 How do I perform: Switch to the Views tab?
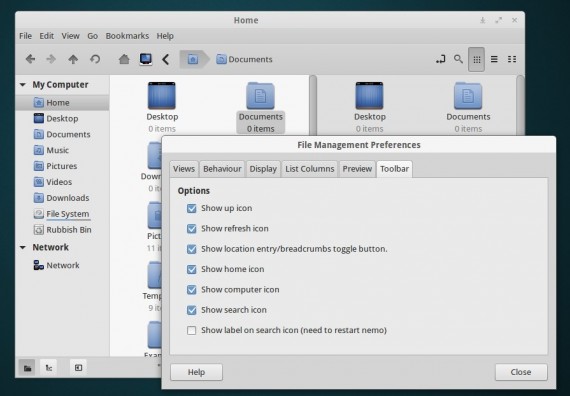(x=184, y=169)
